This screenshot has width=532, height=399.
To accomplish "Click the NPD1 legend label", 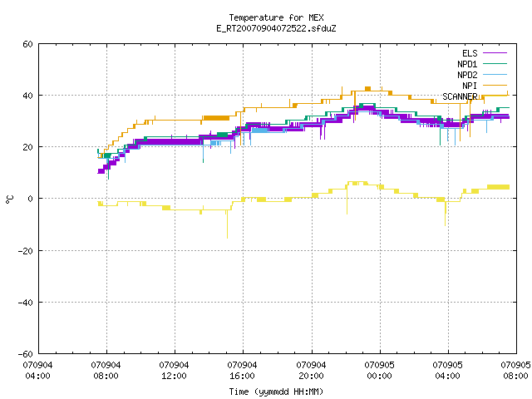I will click(x=467, y=64).
